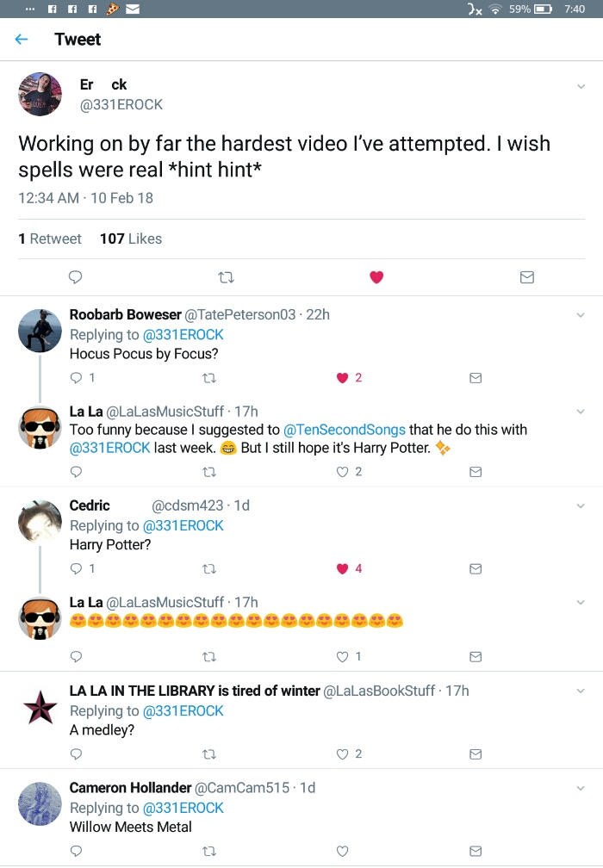Screen dimensions: 603x868
Task: Retweet Cedric's 'Harry Potter?' reply
Action: pos(208,568)
